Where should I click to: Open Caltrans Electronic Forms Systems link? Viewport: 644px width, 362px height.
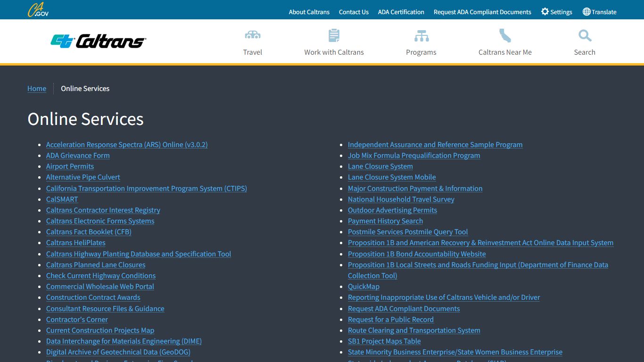pyautogui.click(x=100, y=221)
